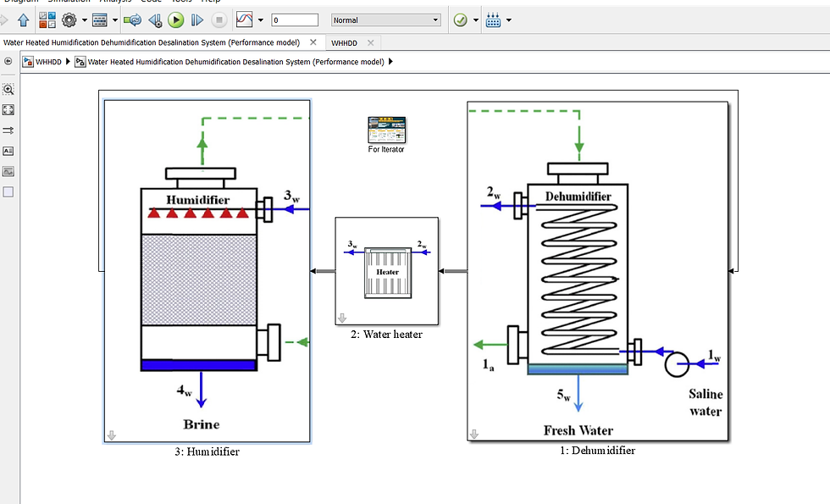Click the simulation stop time field

point(295,20)
